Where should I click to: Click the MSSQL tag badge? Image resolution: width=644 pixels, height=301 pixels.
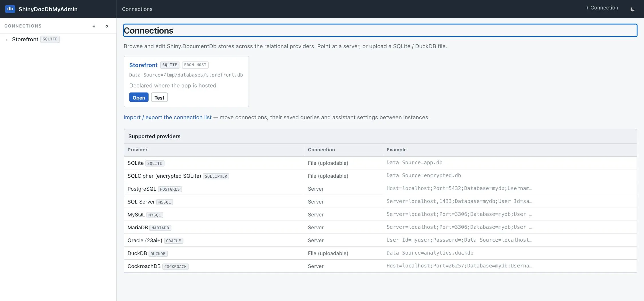165,202
